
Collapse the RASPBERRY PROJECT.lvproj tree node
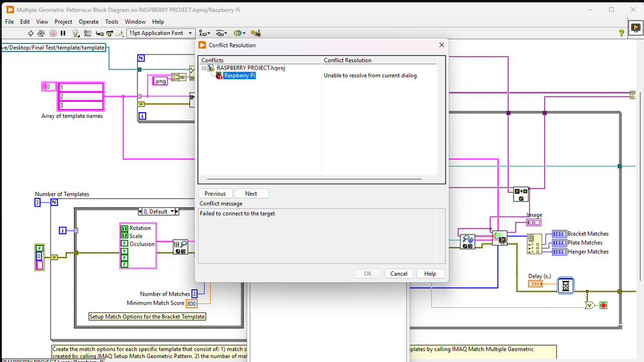pyautogui.click(x=204, y=68)
